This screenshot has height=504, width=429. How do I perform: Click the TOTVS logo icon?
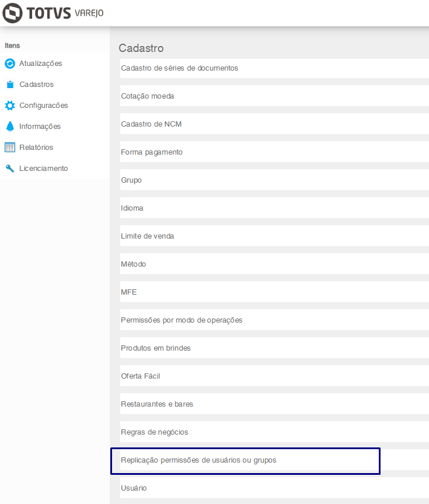point(13,13)
